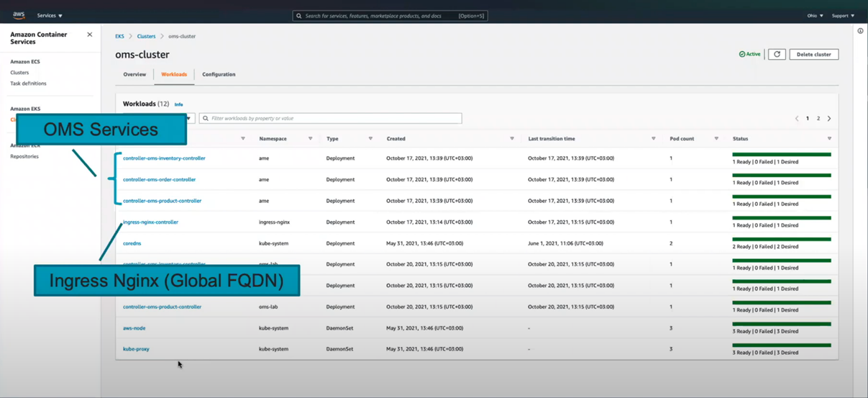
Task: Select page 1 of workloads
Action: pos(808,119)
